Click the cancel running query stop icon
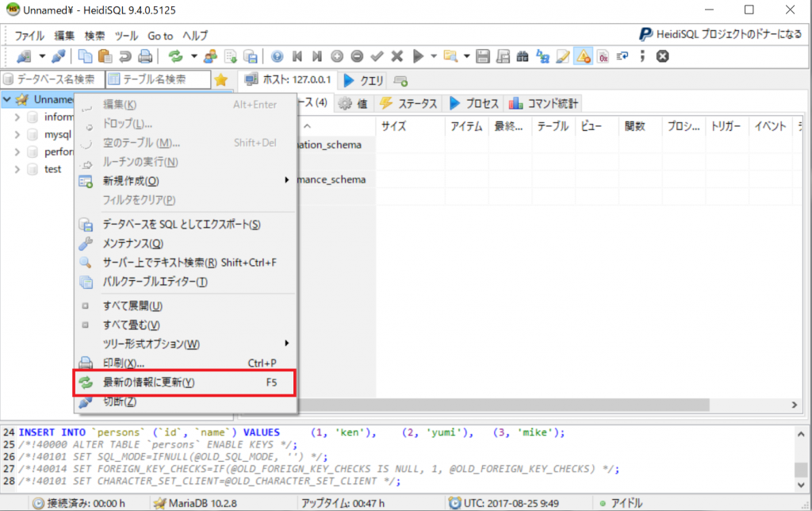Viewport: 812px width, 511px height. pyautogui.click(x=662, y=56)
